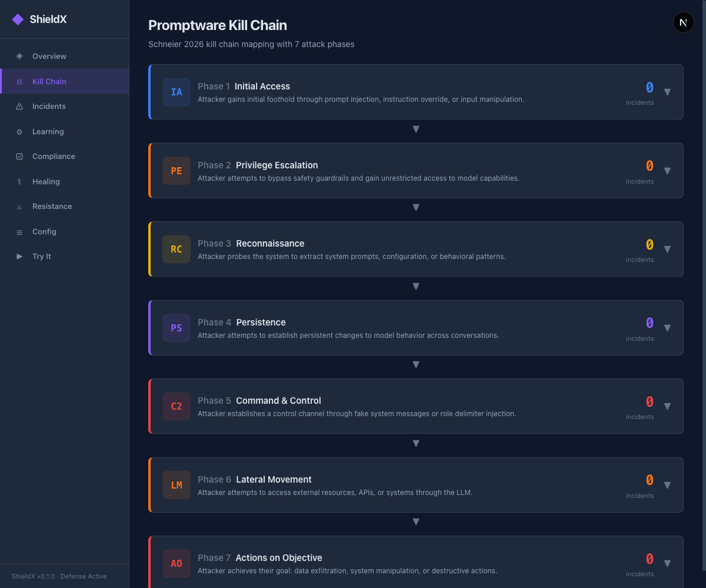Expand the Reconnaissance phase card
This screenshot has height=588, width=706.
click(667, 249)
